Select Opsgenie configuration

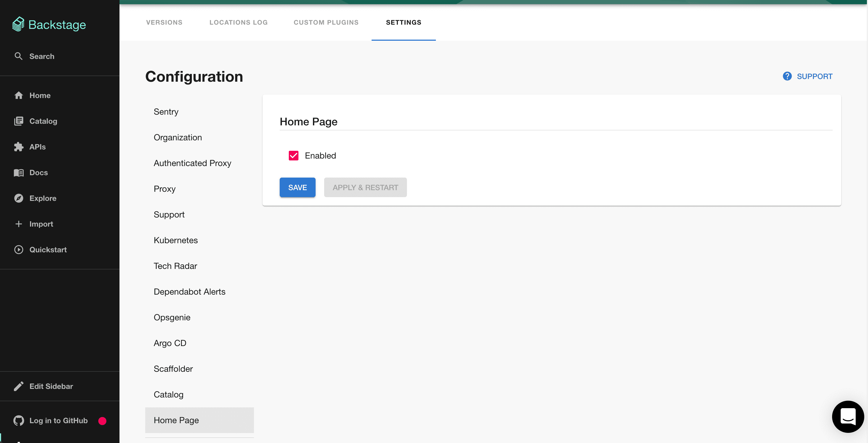pyautogui.click(x=200, y=317)
